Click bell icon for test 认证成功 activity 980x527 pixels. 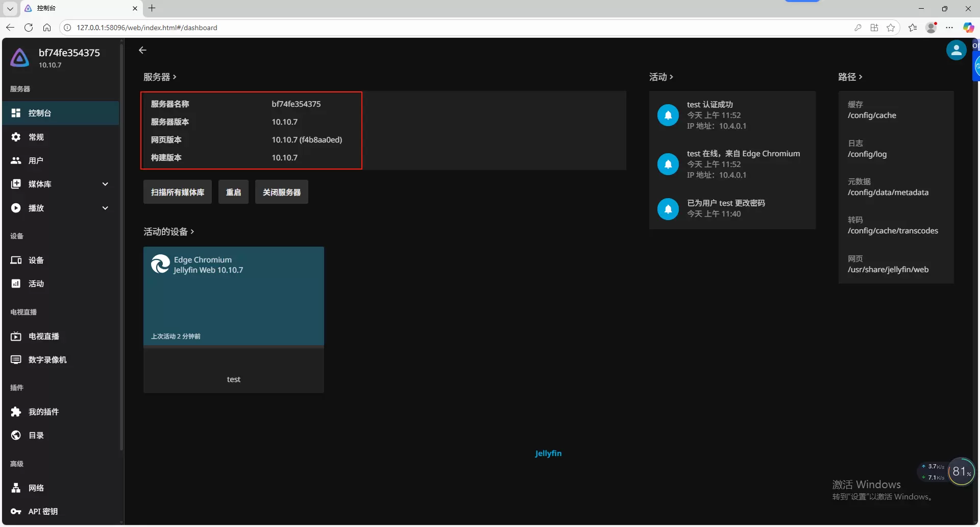pos(668,115)
